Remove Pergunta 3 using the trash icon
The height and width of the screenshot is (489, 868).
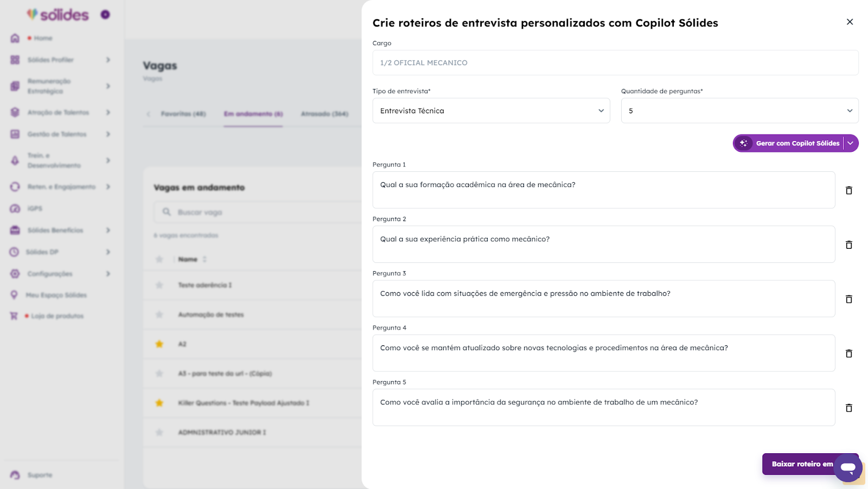[849, 299]
